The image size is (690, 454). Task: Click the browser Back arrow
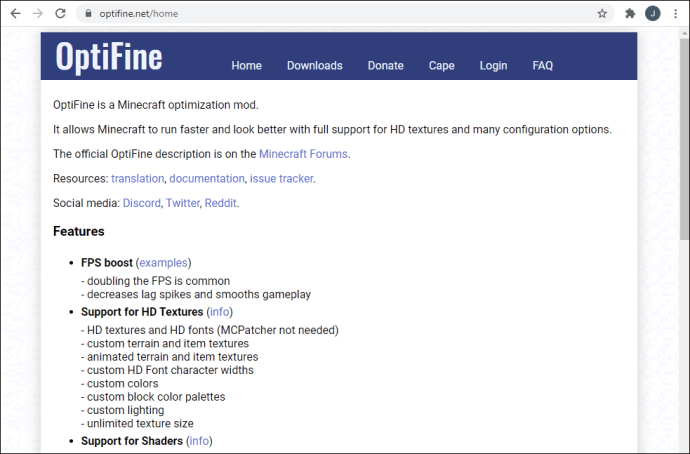click(14, 14)
